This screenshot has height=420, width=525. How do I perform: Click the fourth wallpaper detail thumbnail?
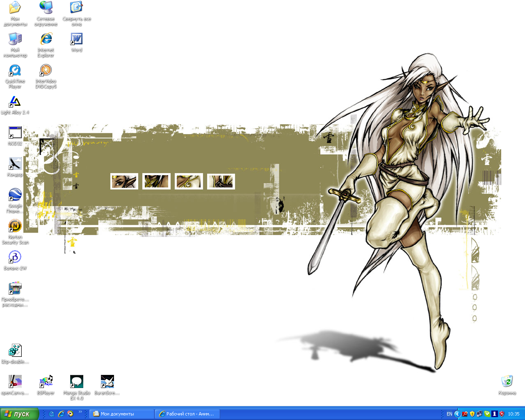pos(221,181)
